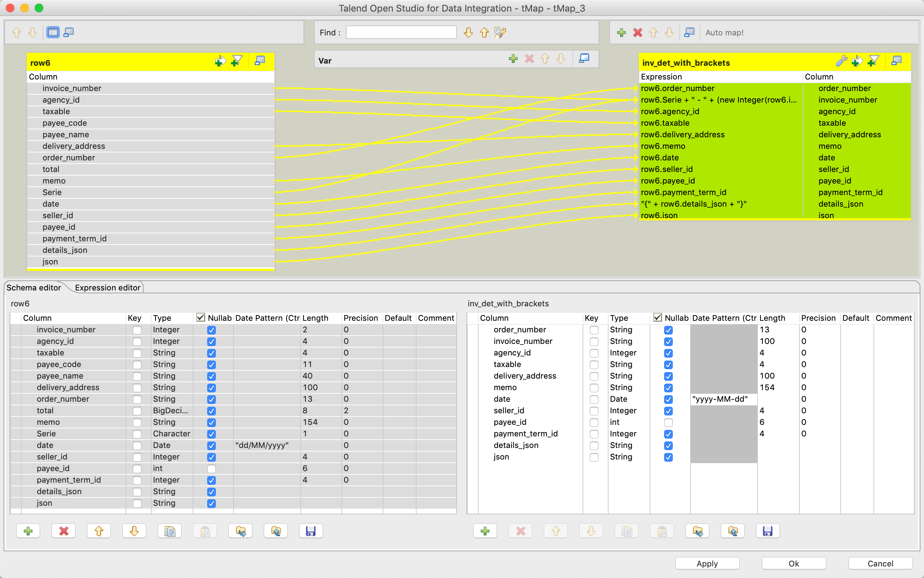This screenshot has height=578, width=924.
Task: Open Type cell for payee_id int in output schema
Action: tap(629, 422)
